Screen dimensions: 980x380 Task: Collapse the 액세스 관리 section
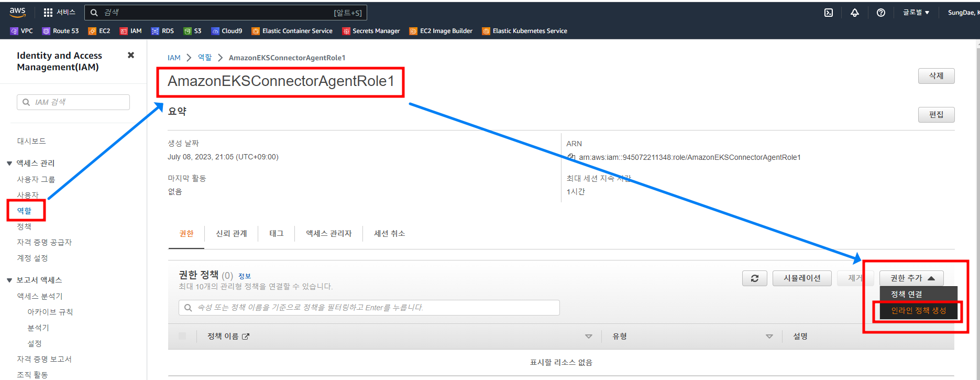tap(9, 164)
